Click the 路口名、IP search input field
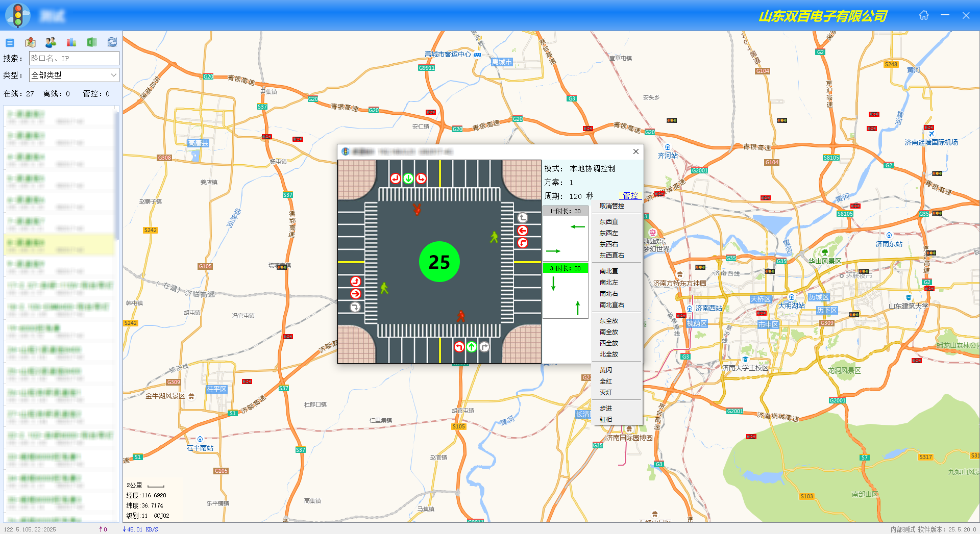Image resolution: width=980 pixels, height=534 pixels. 74,58
